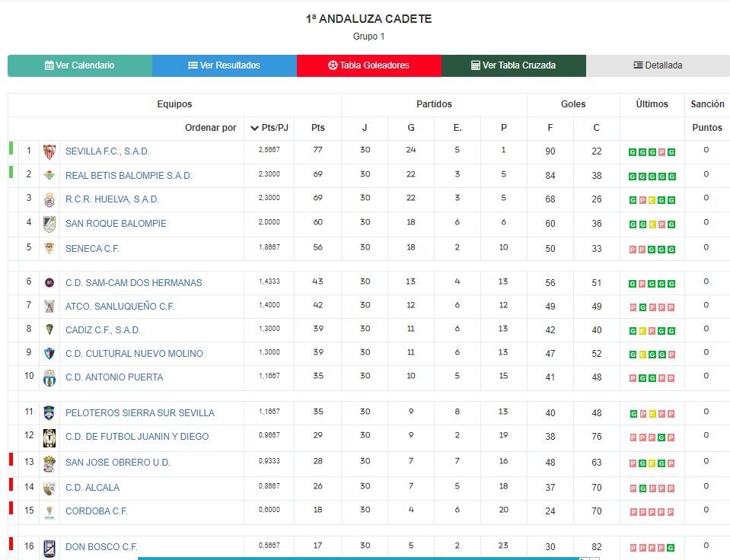Screen dimensions: 730x560
Task: Open SENECA C.F. team link
Action: (92, 249)
